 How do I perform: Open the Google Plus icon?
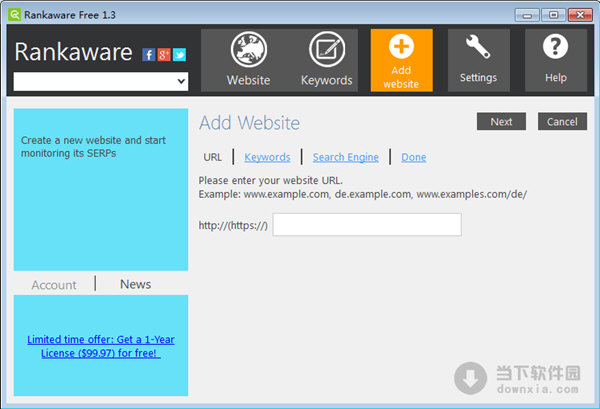pos(164,55)
